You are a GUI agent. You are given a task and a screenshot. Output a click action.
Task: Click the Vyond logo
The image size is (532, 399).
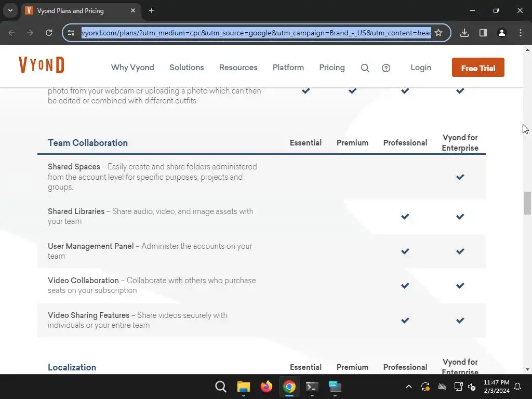click(42, 65)
